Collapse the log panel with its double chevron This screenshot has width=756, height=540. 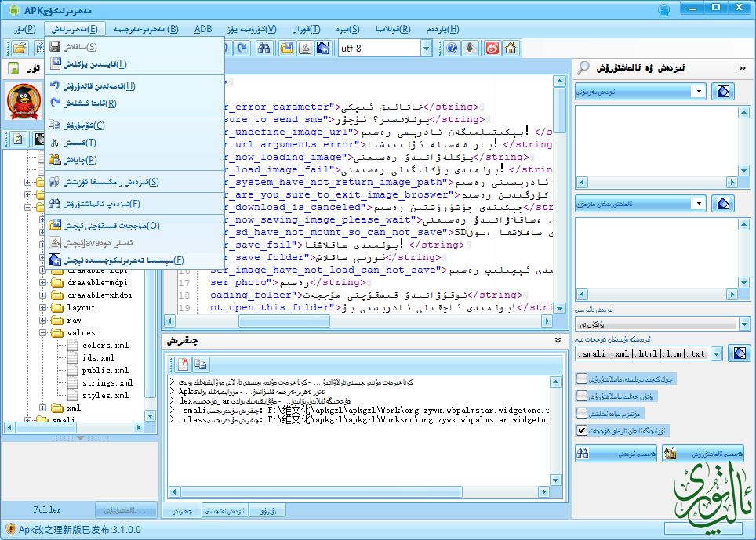click(x=558, y=341)
